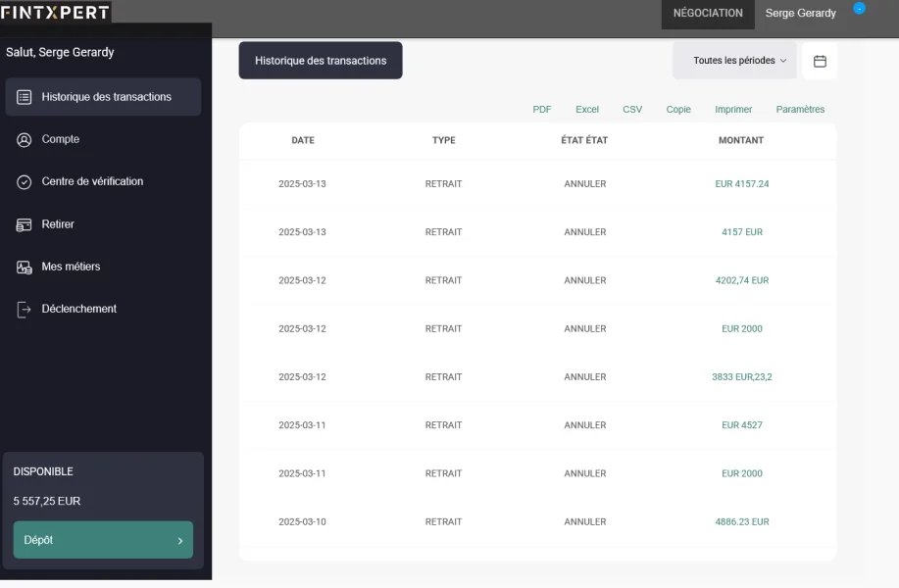
Task: Expand the Toutes les périodes dropdown
Action: (x=740, y=61)
